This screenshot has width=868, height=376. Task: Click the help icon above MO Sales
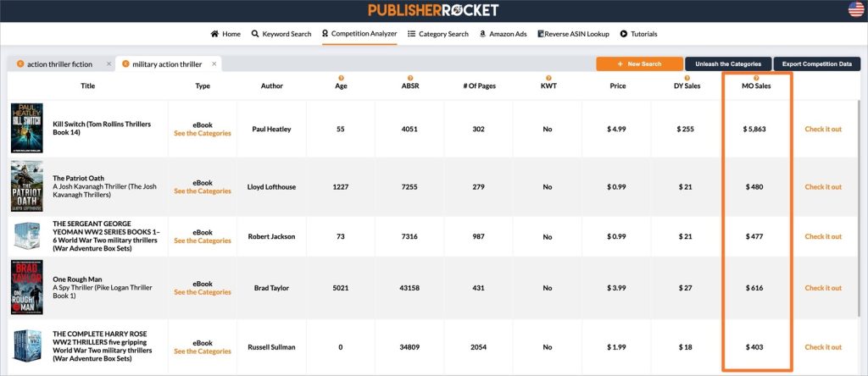[756, 78]
